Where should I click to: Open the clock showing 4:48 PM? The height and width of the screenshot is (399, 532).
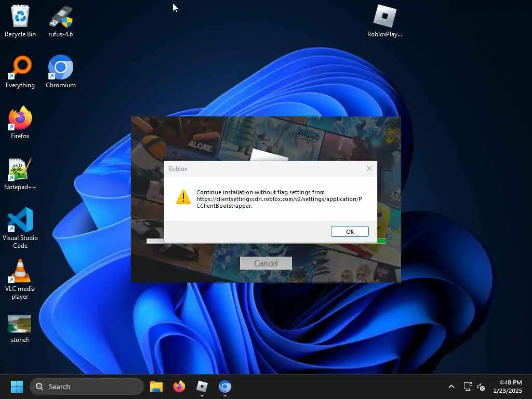point(508,387)
